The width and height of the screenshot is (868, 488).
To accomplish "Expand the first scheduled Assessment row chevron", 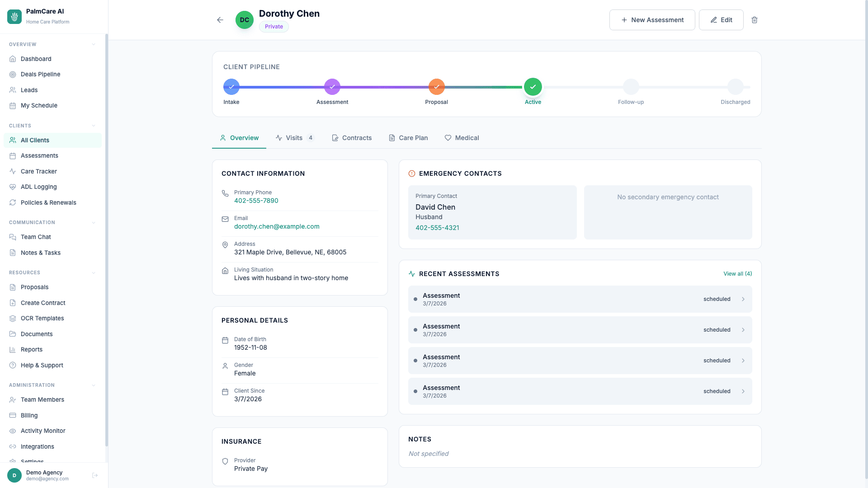I will tap(743, 299).
